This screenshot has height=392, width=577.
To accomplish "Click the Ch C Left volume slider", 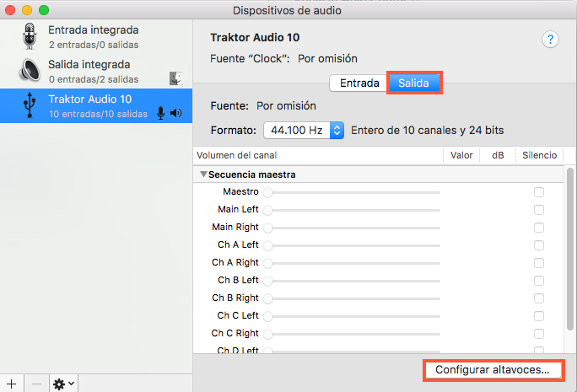I will [x=352, y=316].
